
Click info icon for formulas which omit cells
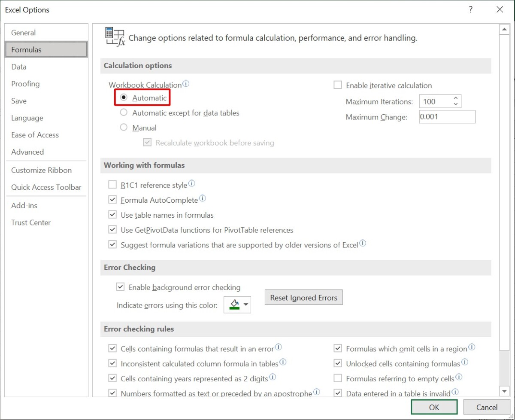point(472,347)
